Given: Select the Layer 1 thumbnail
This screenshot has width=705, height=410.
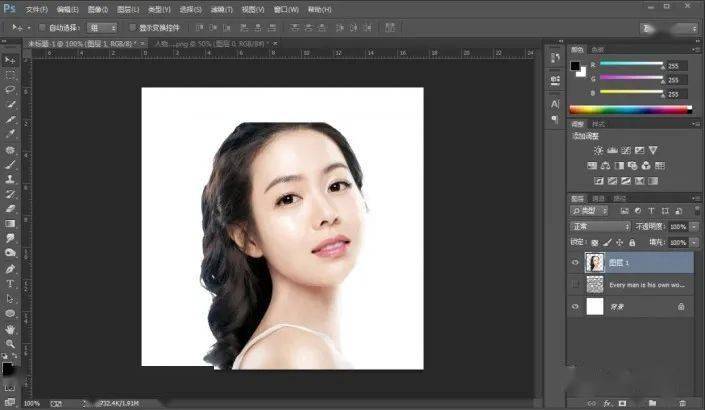Looking at the screenshot, I should [x=594, y=263].
